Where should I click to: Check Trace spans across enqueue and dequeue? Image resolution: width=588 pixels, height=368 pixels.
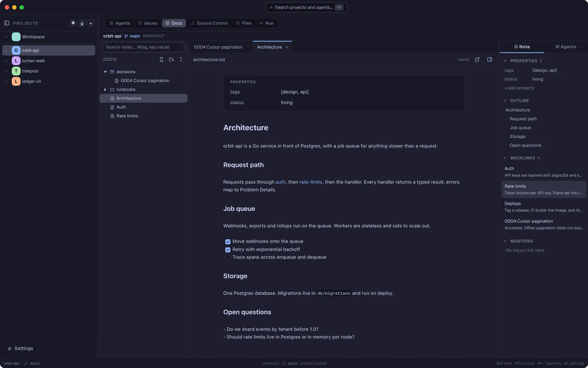[x=228, y=257]
